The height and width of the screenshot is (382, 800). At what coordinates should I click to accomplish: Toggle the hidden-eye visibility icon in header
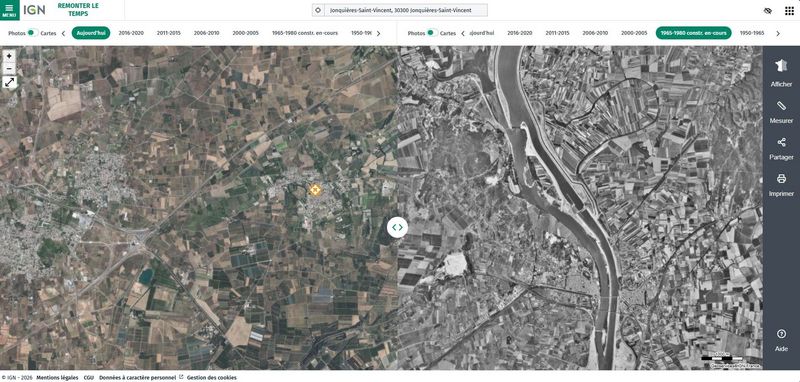coord(768,11)
